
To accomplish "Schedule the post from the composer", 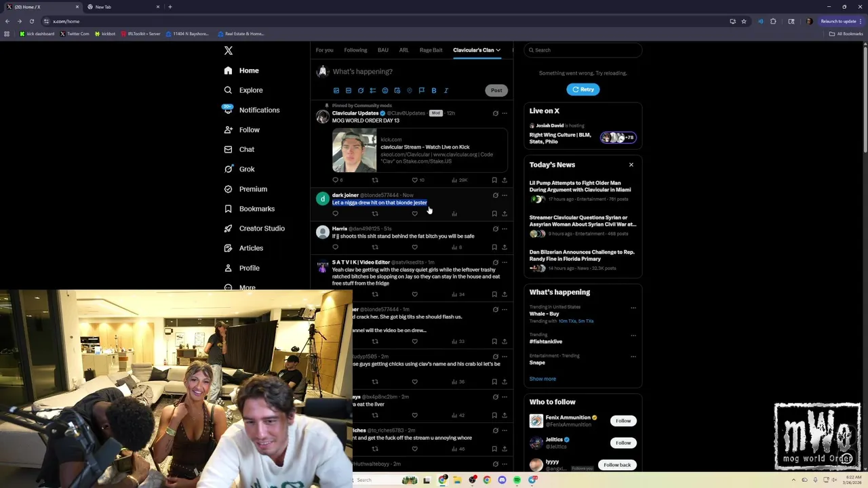I will (397, 90).
